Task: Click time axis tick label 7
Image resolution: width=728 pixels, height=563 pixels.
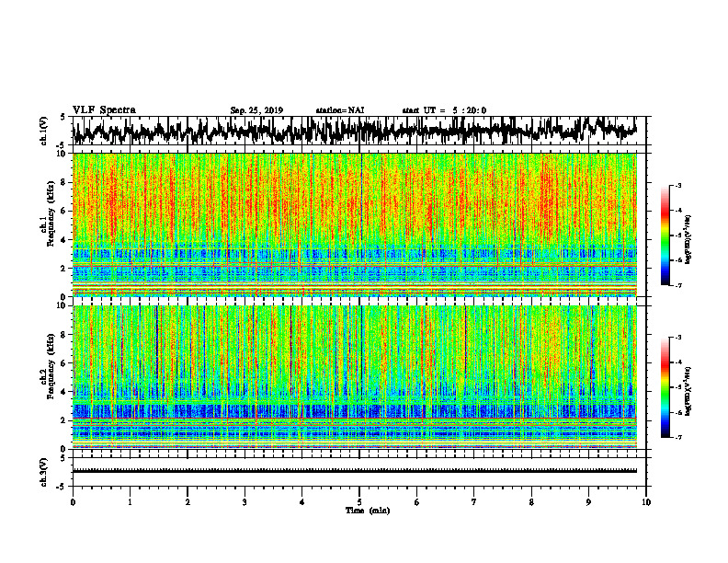Action: (474, 502)
